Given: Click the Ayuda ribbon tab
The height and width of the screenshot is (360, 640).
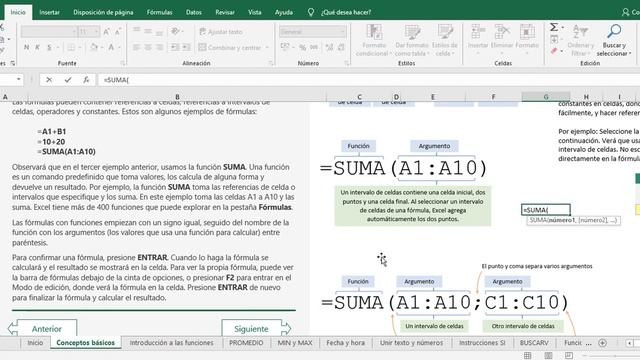Looking at the screenshot, I should [x=284, y=12].
